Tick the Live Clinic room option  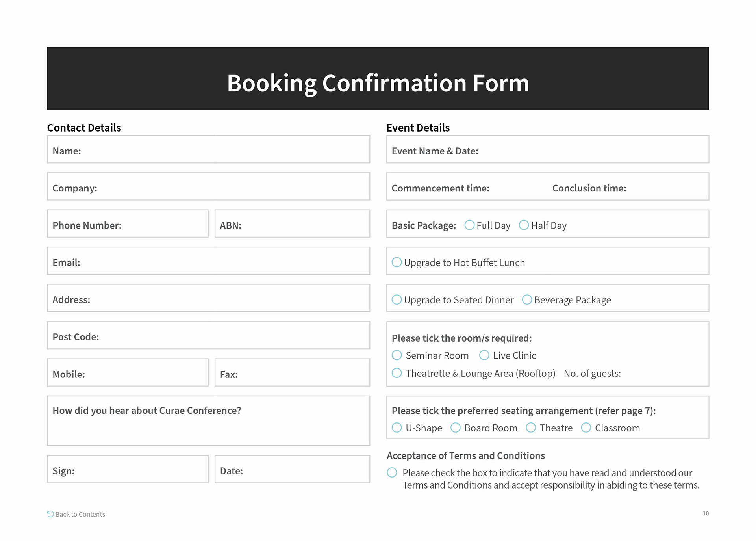point(484,355)
